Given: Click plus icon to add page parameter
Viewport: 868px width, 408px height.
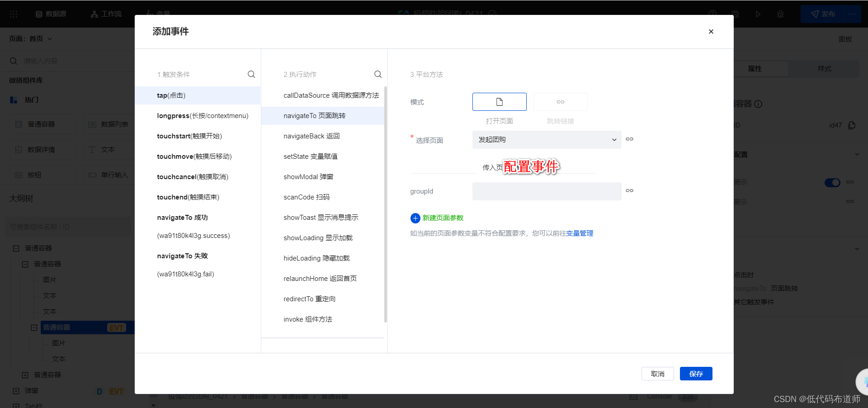Looking at the screenshot, I should click(415, 218).
